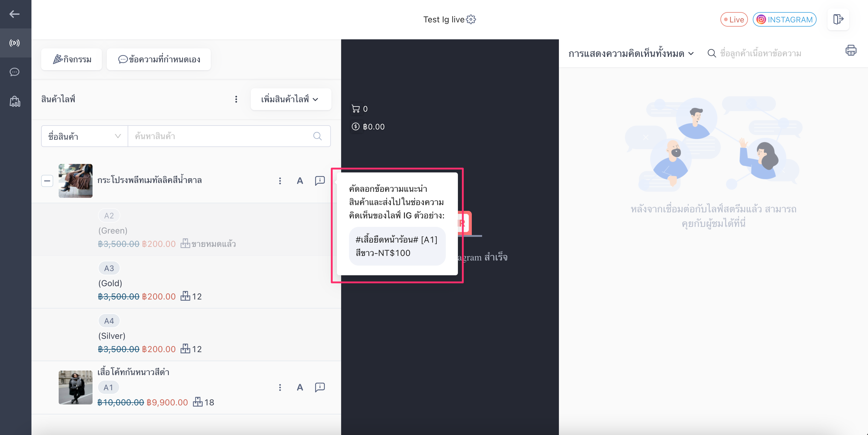This screenshot has height=435, width=868.
Task: Click the back arrow in sidebar
Action: coord(15,14)
